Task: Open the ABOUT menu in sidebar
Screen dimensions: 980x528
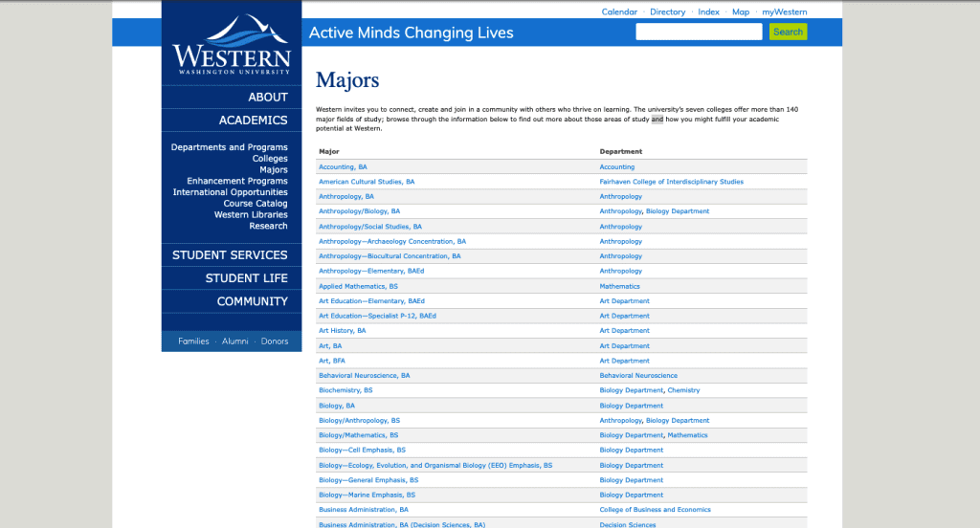Action: point(268,97)
